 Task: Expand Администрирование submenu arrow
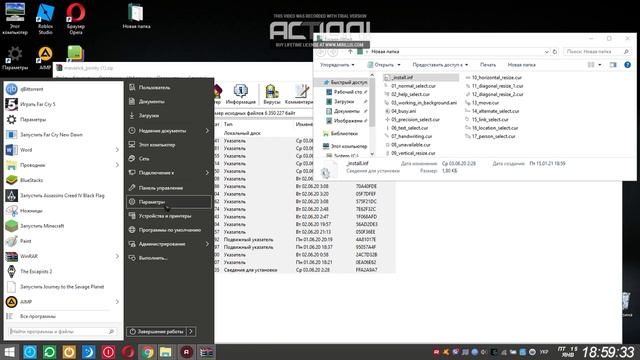click(x=207, y=244)
